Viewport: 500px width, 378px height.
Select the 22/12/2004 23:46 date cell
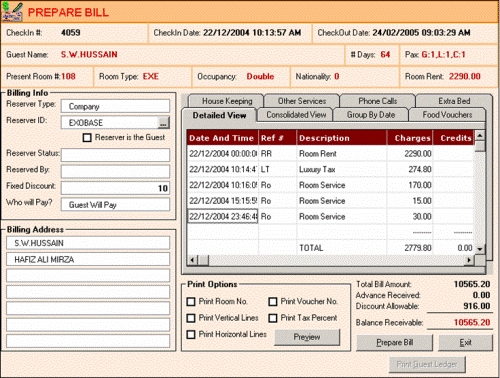(223, 217)
